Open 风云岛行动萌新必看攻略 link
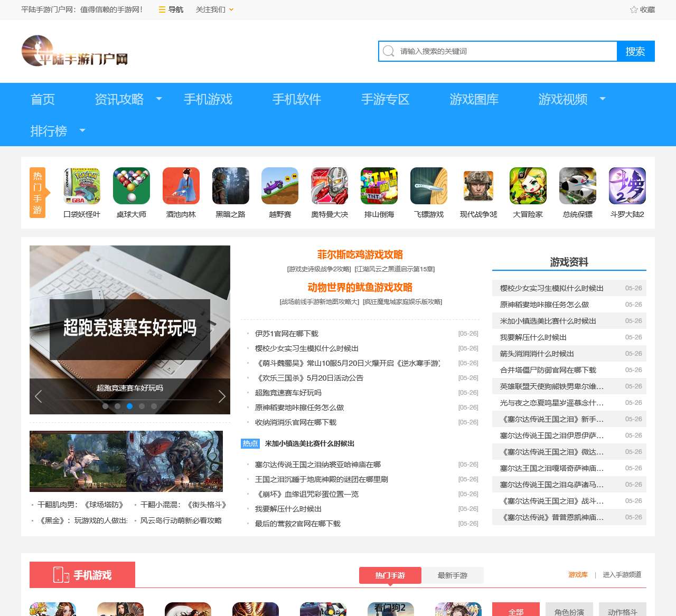Viewport: 676px width, 616px height. 181,520
